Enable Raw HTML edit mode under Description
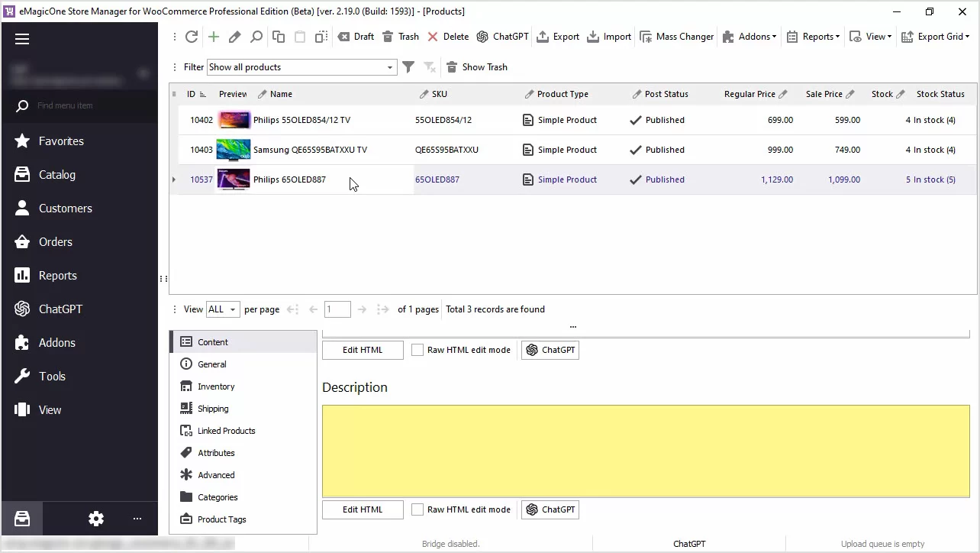This screenshot has height=553, width=980. [417, 509]
